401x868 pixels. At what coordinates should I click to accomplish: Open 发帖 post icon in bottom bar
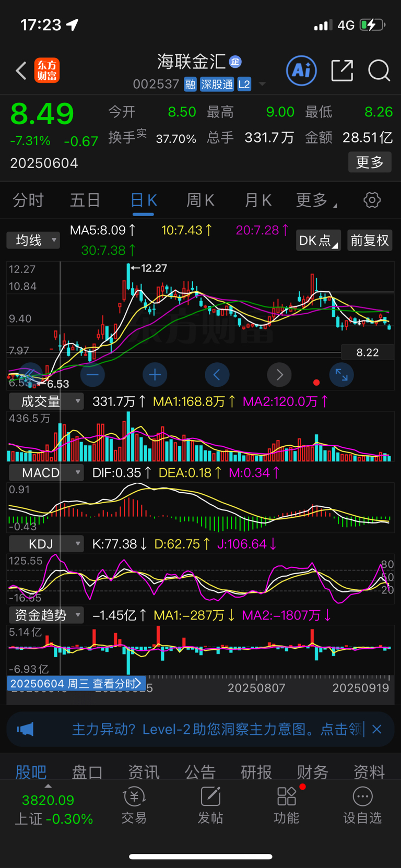click(x=210, y=806)
